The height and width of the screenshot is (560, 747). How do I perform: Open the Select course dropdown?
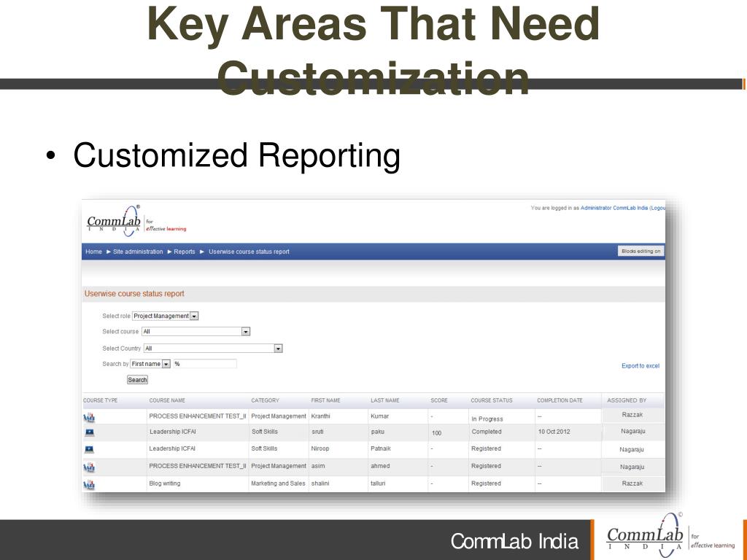[196, 332]
